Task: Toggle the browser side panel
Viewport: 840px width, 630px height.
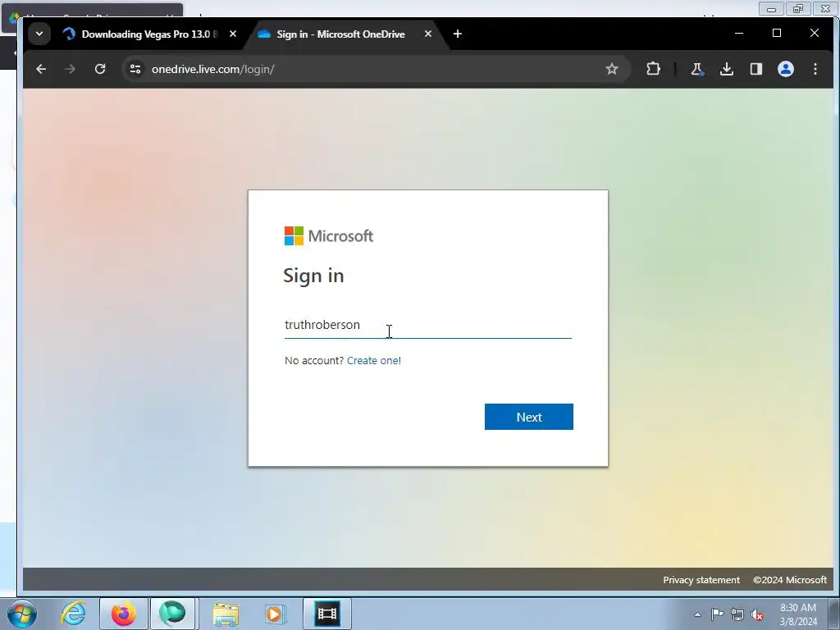Action: tap(756, 69)
